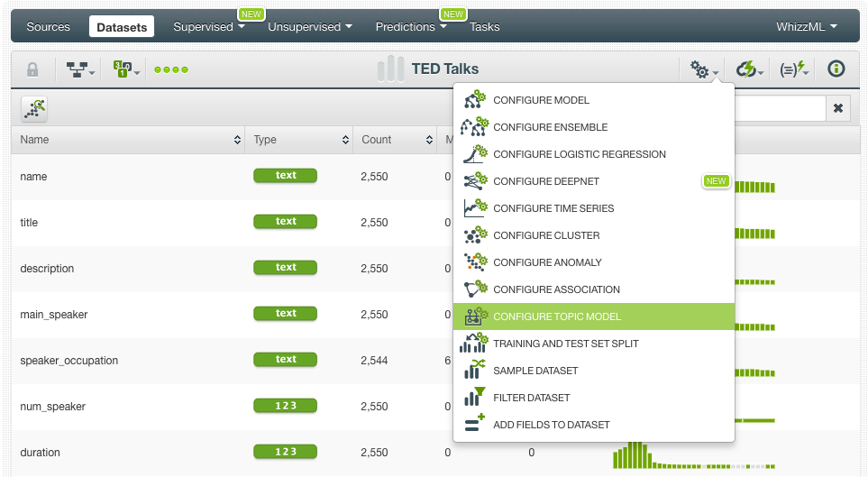Image resolution: width=868 pixels, height=477 pixels.
Task: Sort fields by the Type column
Action: click(298, 140)
